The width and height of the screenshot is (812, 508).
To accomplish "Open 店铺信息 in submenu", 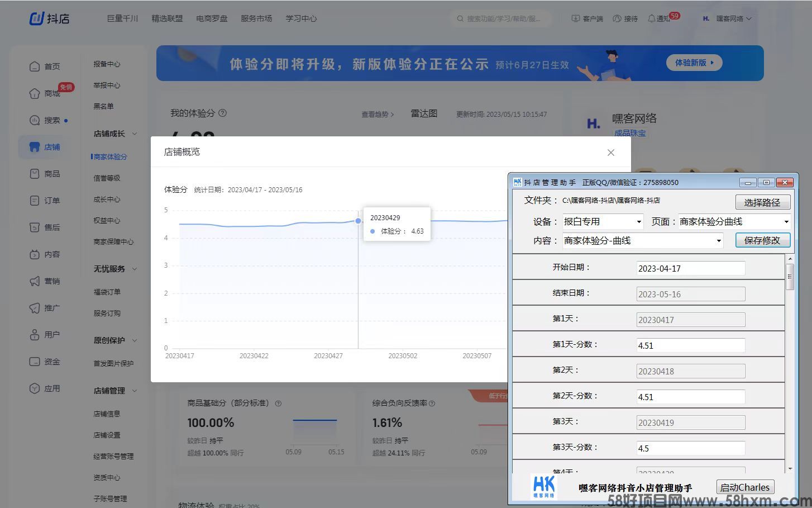I will (107, 414).
